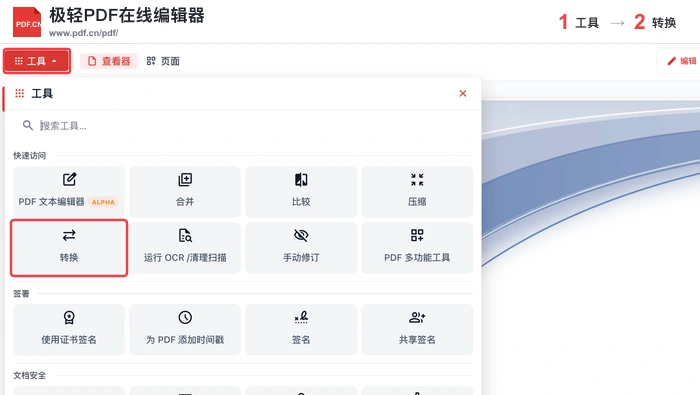Open the 转换 convert tool
This screenshot has height=395, width=700.
coord(69,248)
